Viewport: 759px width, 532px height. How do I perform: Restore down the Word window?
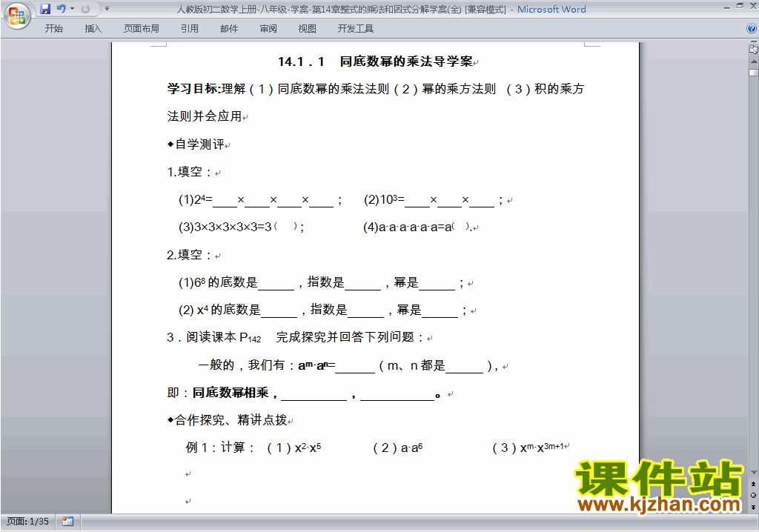pyautogui.click(x=740, y=6)
